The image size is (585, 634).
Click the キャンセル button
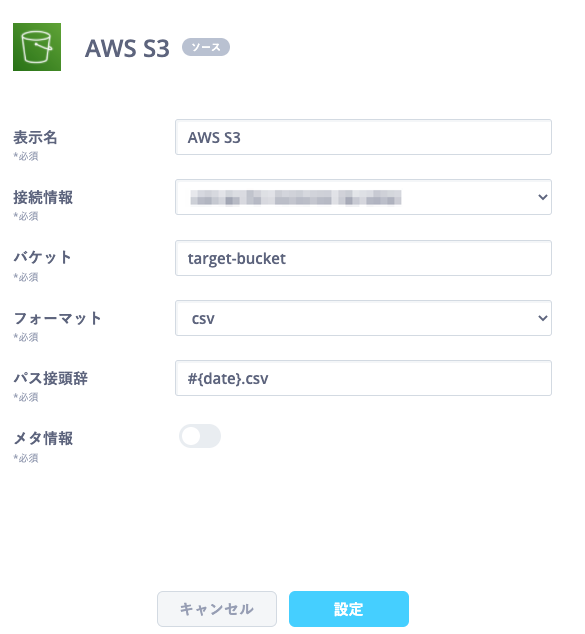(217, 609)
